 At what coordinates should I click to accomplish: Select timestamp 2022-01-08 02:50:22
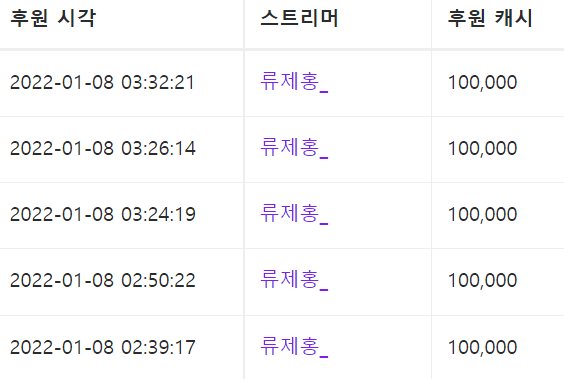point(103,280)
